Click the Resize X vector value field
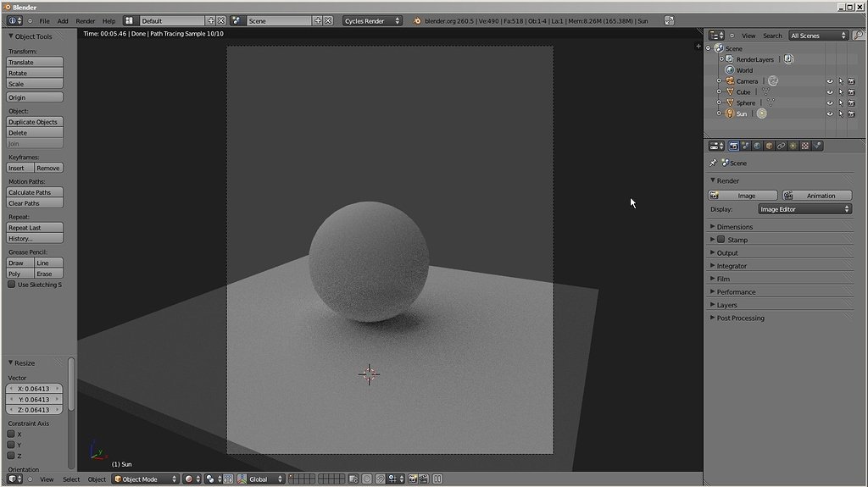 tap(34, 389)
